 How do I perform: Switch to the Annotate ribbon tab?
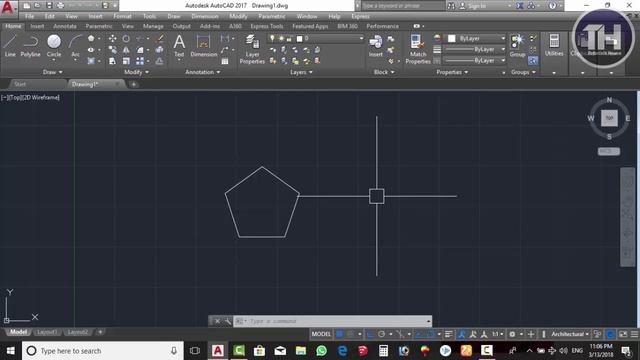click(x=65, y=26)
